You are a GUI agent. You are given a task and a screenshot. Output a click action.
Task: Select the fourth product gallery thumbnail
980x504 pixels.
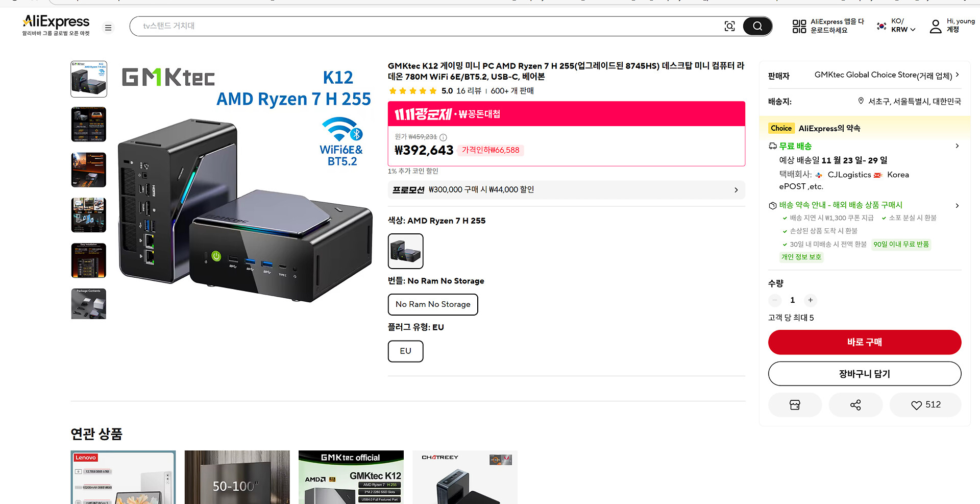click(89, 215)
